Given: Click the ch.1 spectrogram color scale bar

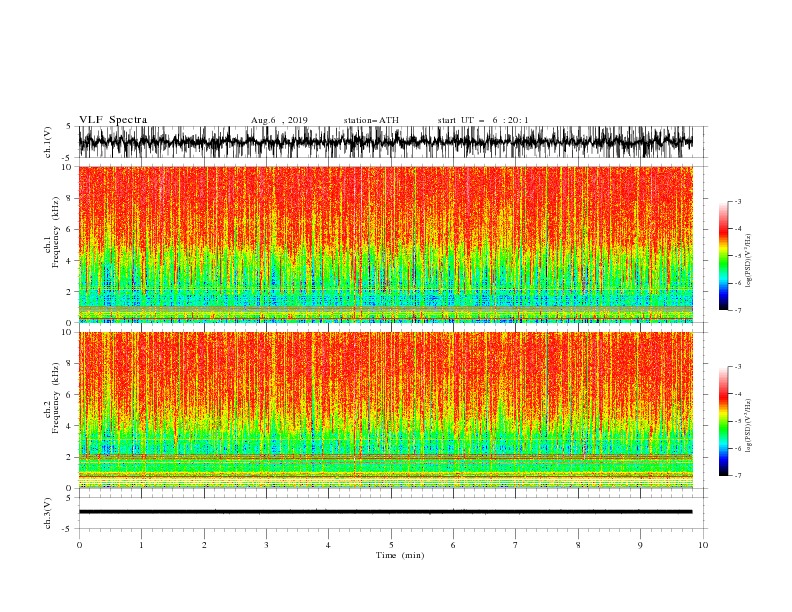Looking at the screenshot, I should click(723, 256).
